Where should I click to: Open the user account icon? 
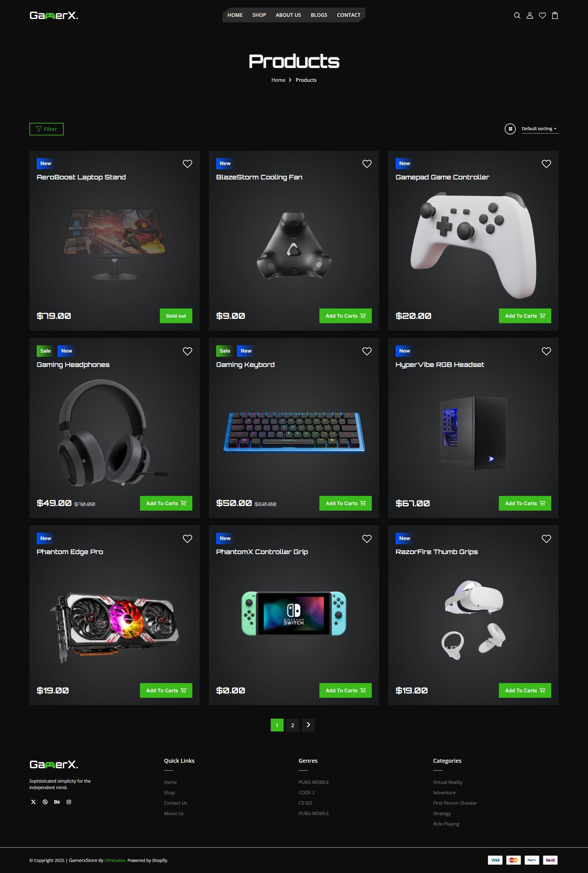[x=530, y=15]
